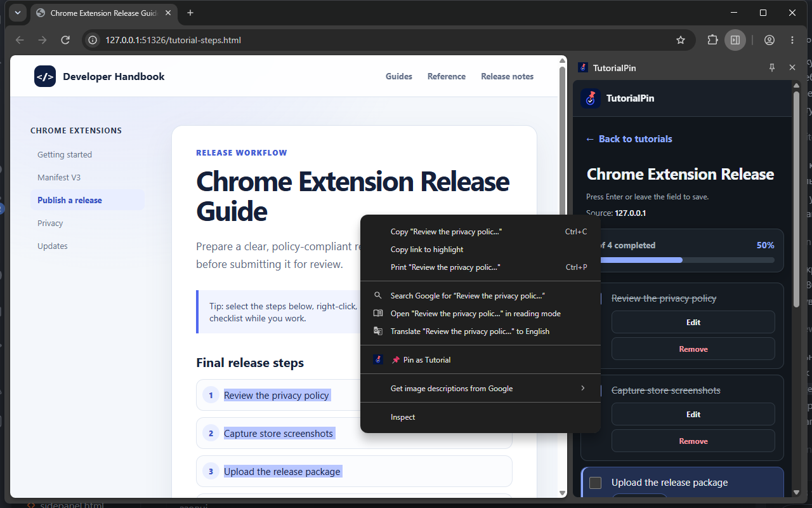Choose Copy "Review the privacy polic..." from context menu
The width and height of the screenshot is (812, 508).
(480, 232)
